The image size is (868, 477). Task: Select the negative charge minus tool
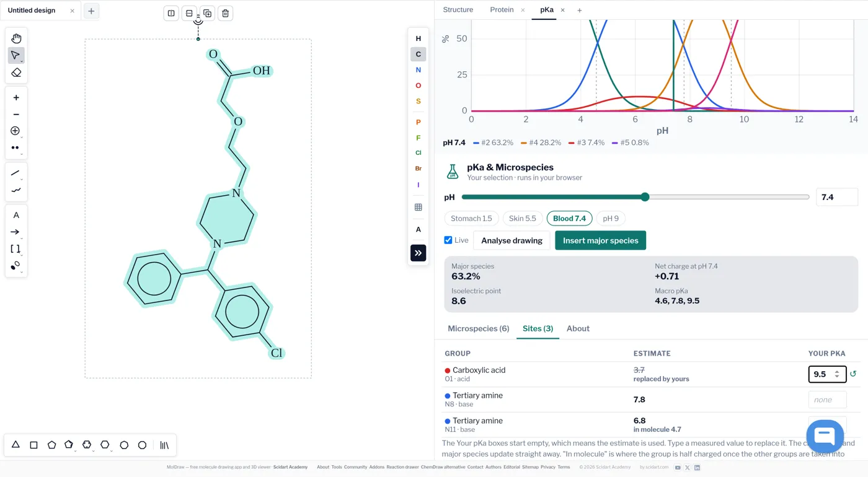pyautogui.click(x=16, y=115)
